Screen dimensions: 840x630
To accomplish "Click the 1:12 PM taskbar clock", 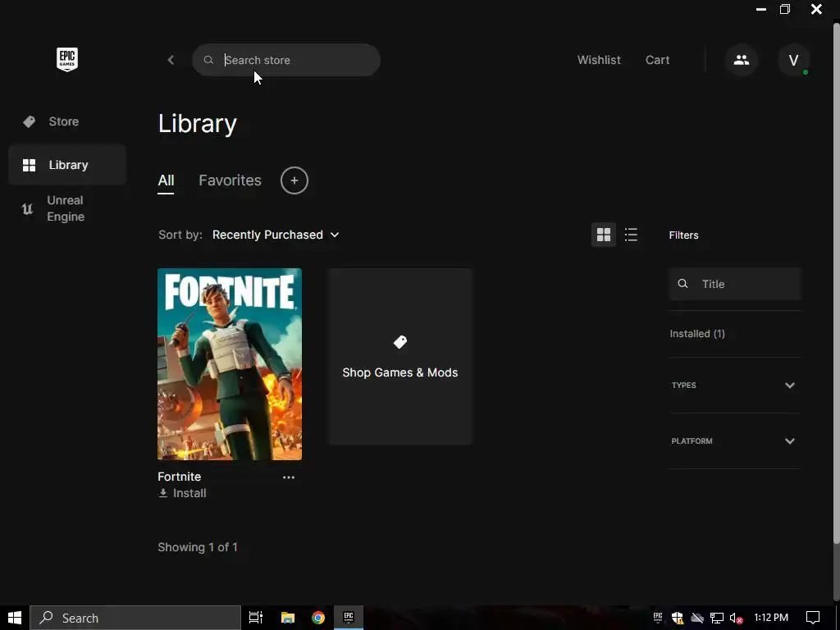I will (771, 618).
